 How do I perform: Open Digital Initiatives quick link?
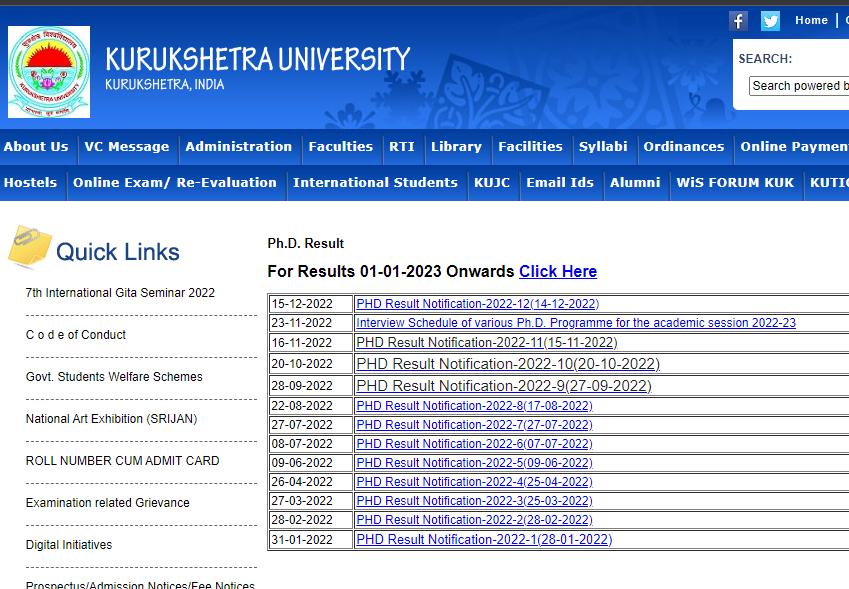(69, 545)
